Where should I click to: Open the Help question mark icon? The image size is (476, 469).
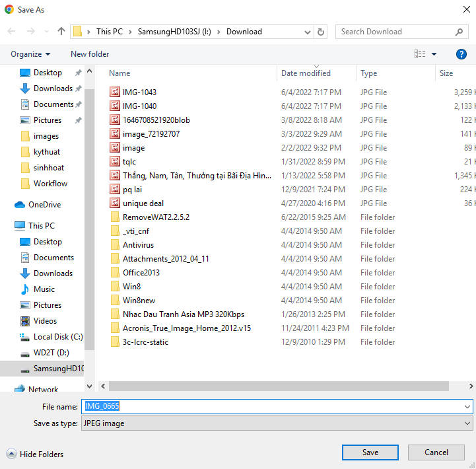461,54
